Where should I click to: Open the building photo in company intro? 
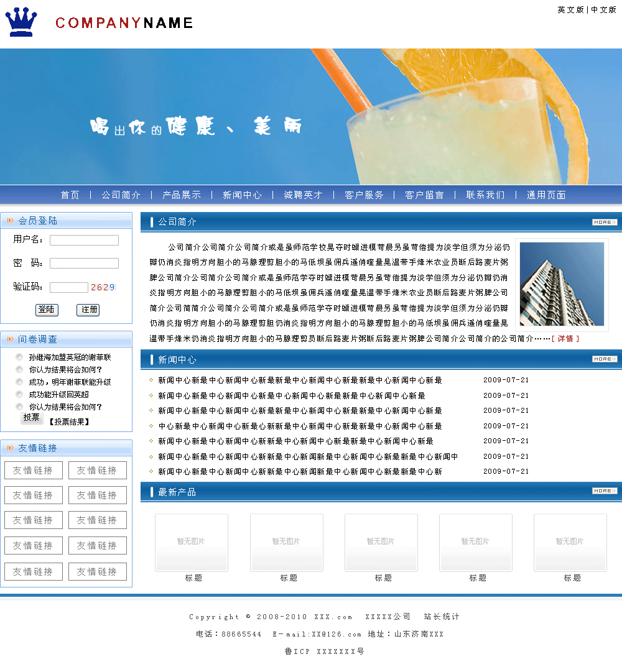562,284
